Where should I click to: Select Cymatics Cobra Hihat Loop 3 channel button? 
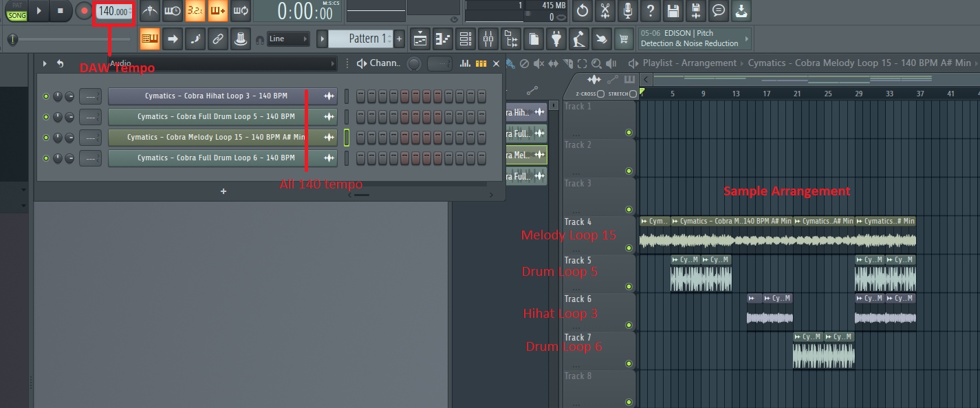tap(222, 96)
